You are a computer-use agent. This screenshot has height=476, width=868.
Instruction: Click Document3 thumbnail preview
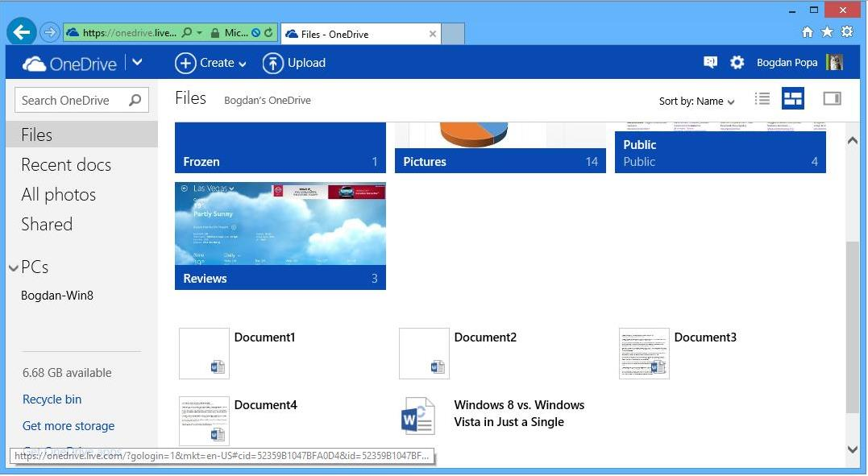(644, 353)
